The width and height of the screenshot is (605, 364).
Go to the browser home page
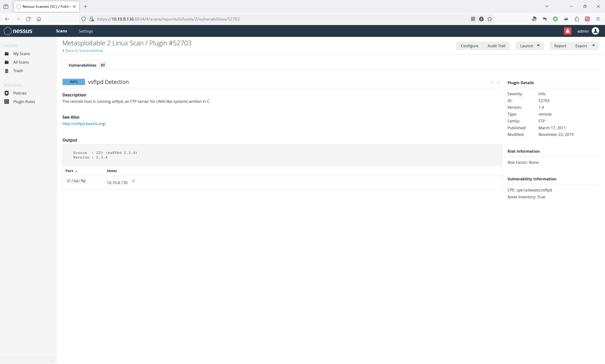click(39, 19)
